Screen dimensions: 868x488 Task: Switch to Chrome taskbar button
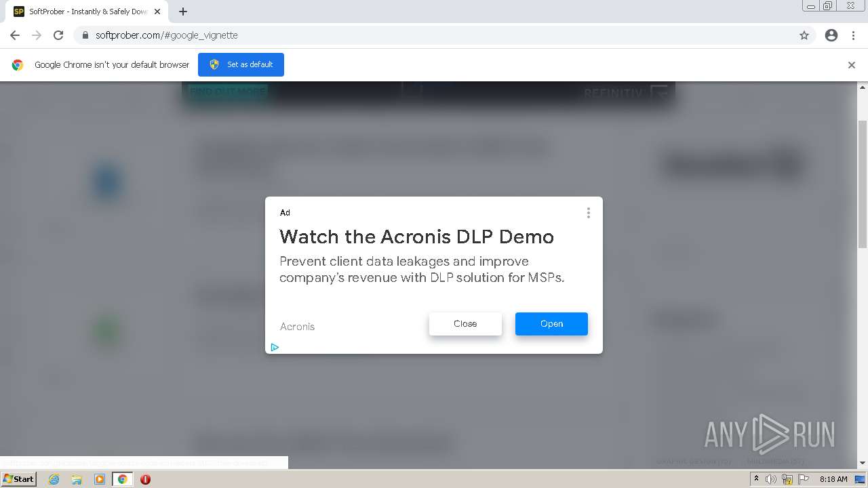(x=122, y=479)
